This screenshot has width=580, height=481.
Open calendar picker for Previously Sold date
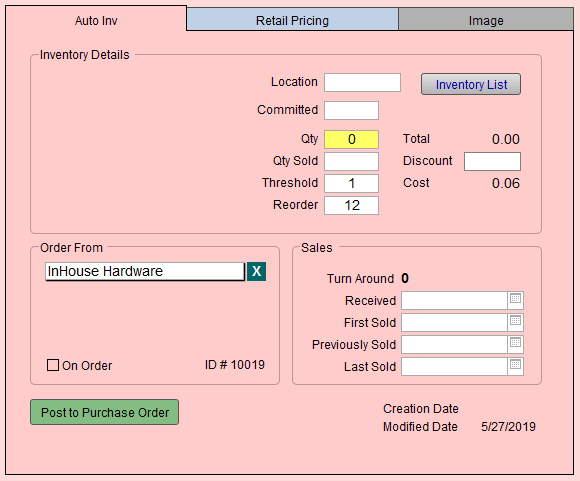pos(515,344)
